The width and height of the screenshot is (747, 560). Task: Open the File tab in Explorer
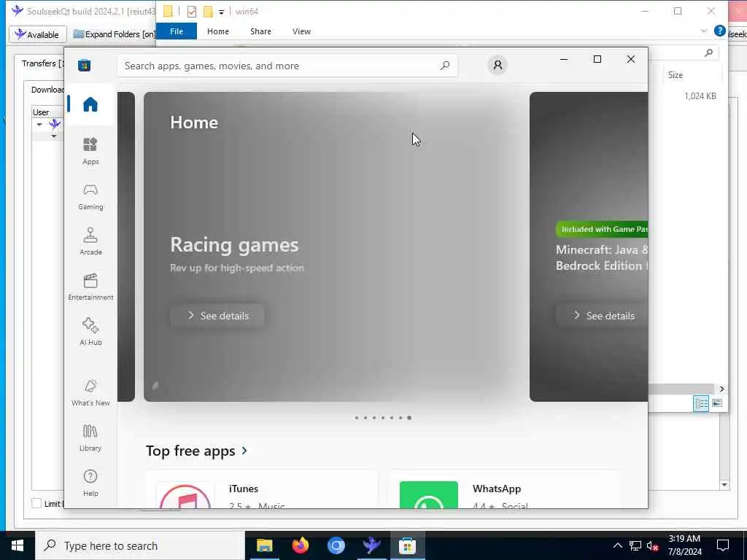(177, 31)
